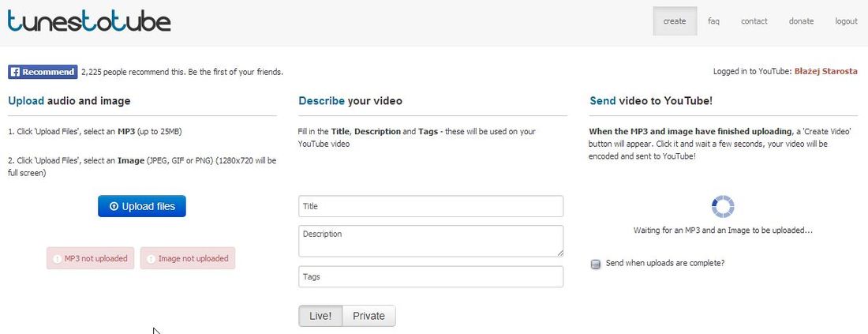Focus the Description text area
868x334 pixels.
point(431,241)
